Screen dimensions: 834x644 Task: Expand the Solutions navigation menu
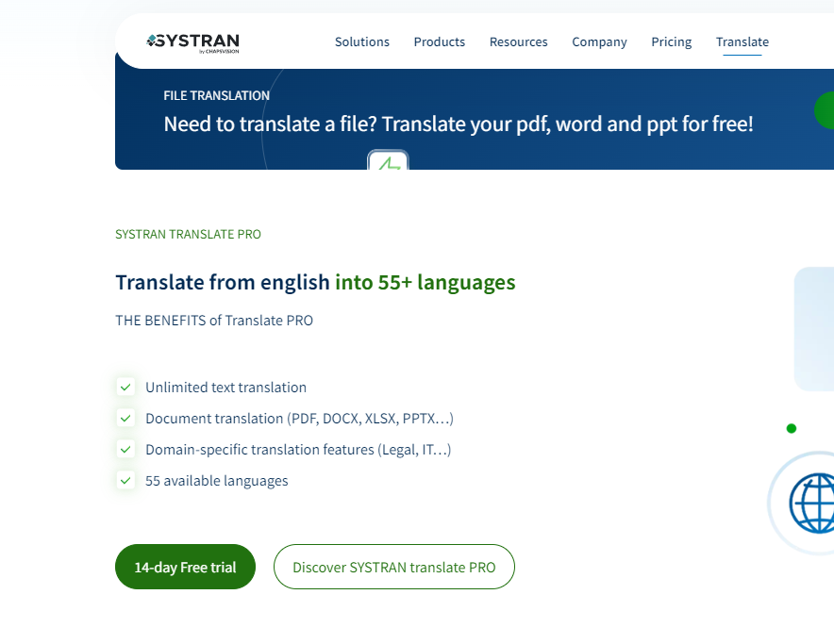tap(362, 41)
